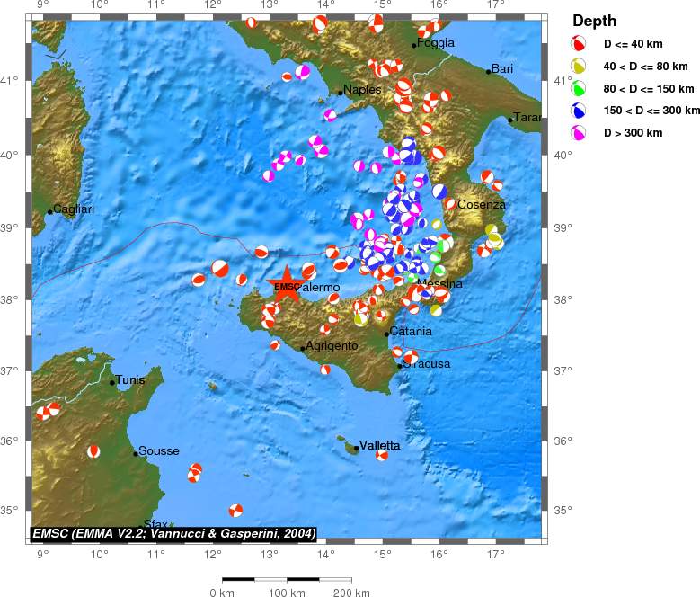Click the "150 < D <= 300 km" label

click(x=651, y=111)
